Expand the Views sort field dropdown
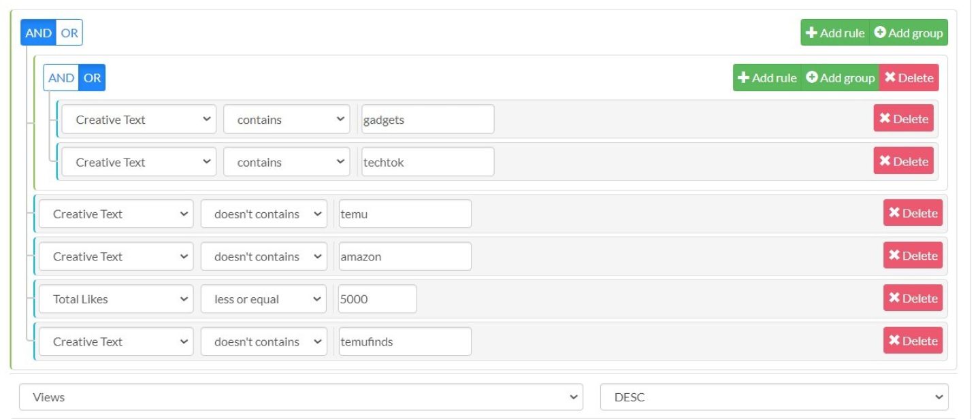Image resolution: width=980 pixels, height=419 pixels. coord(301,397)
